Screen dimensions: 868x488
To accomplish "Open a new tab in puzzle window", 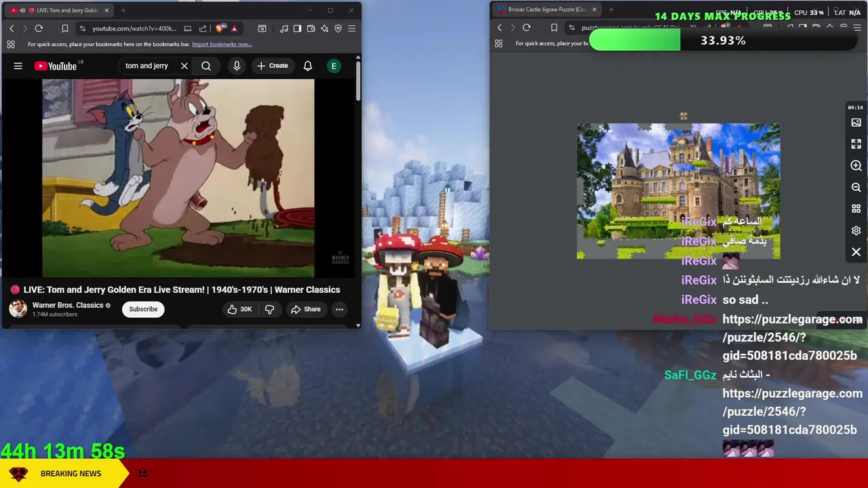I will click(611, 9).
